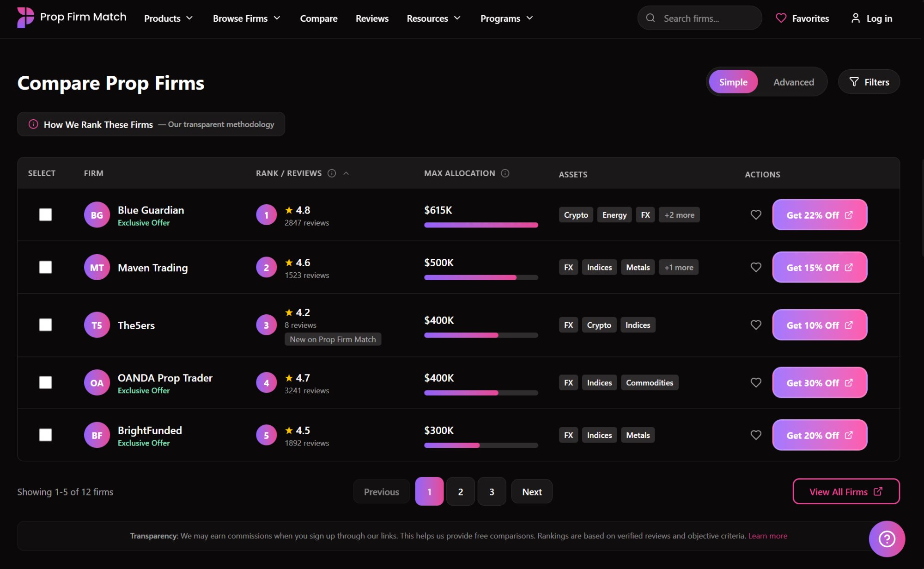Select the Maven Trading checkbox

click(x=45, y=267)
